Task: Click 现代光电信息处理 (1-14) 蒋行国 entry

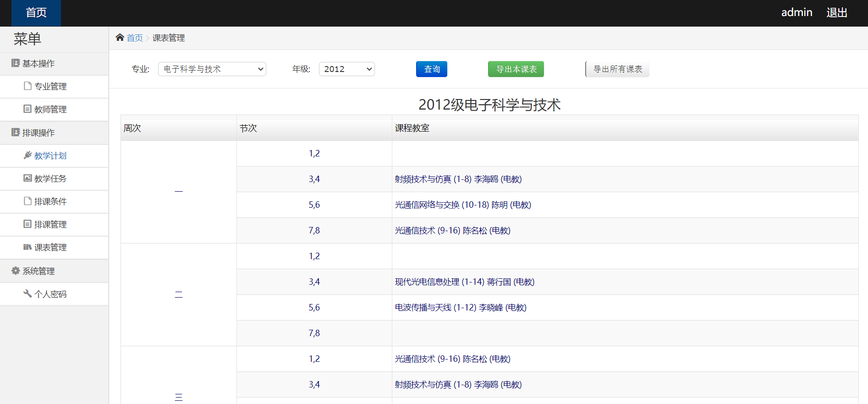Action: (465, 282)
